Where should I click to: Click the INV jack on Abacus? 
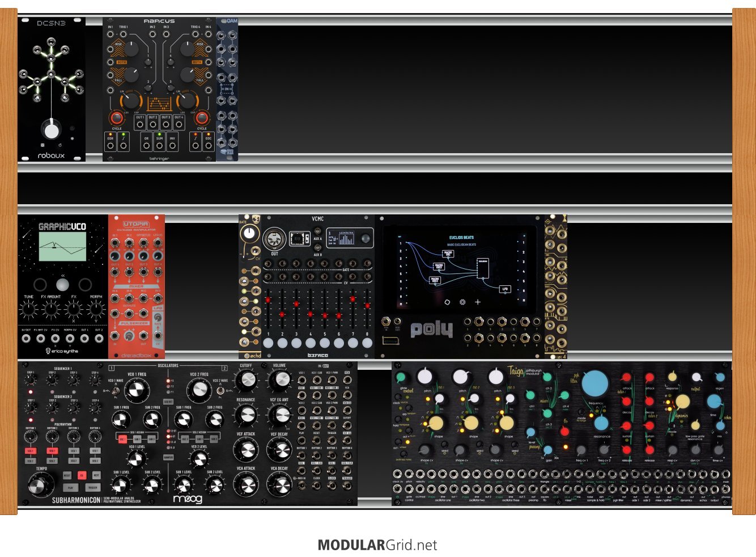(x=172, y=146)
